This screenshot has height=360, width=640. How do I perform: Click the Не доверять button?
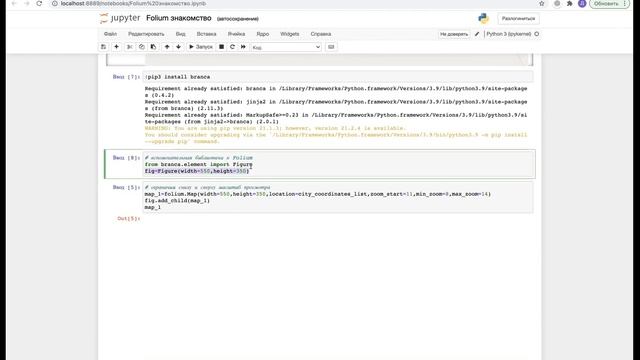pos(454,34)
